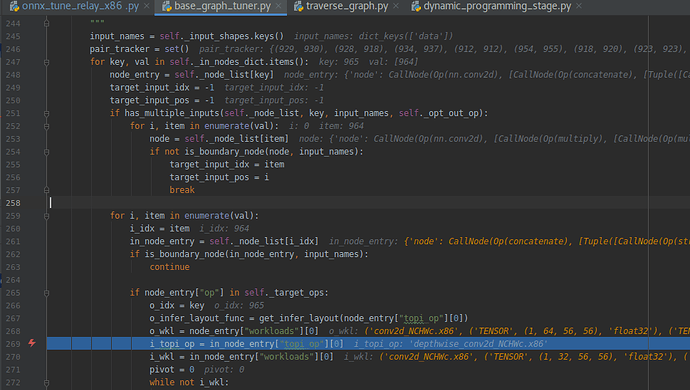Click inline hint 'i: 0 item: 964'
This screenshot has width=690, height=390.
coord(327,126)
